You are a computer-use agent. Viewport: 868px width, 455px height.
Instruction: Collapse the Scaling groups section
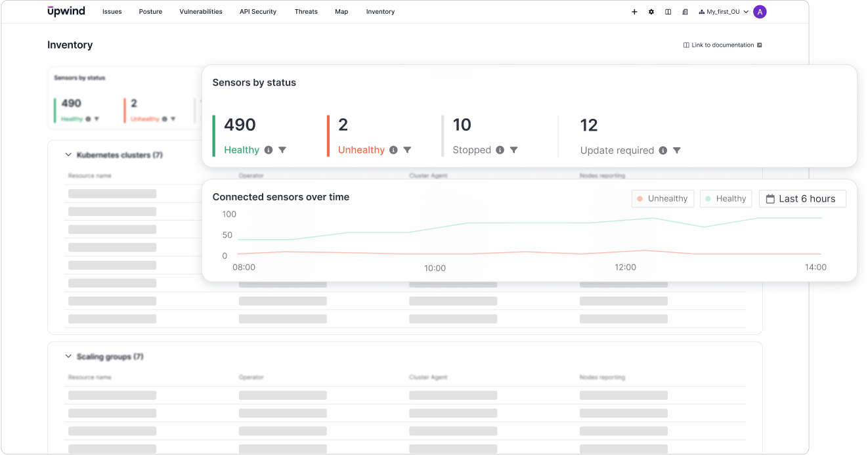(68, 356)
